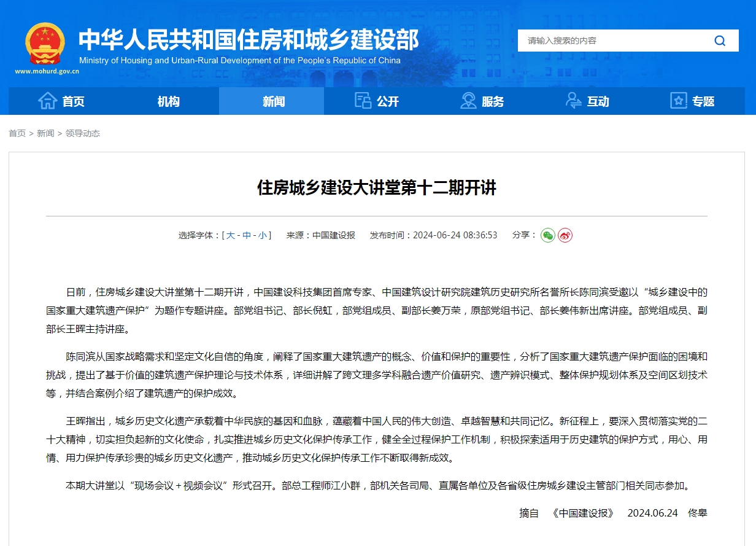Click paragraph starting with 王晖指出
This screenshot has width=756, height=546.
(377, 439)
